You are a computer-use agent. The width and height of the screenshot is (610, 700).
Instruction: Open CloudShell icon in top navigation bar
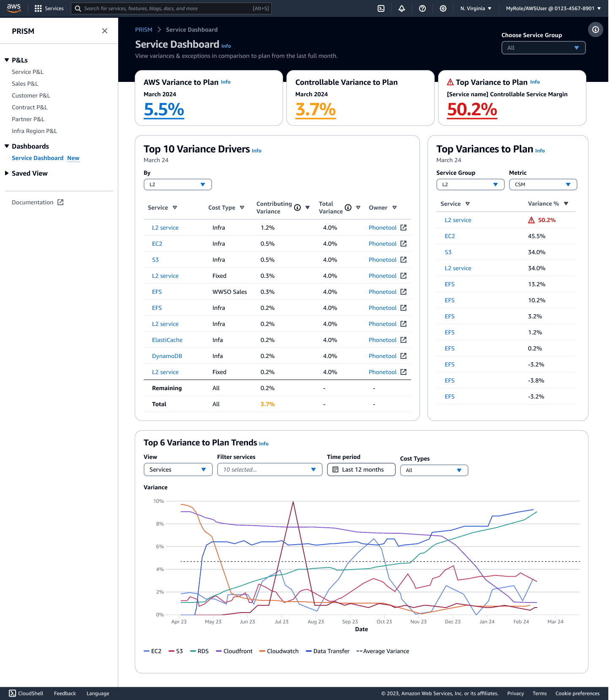pyautogui.click(x=381, y=8)
